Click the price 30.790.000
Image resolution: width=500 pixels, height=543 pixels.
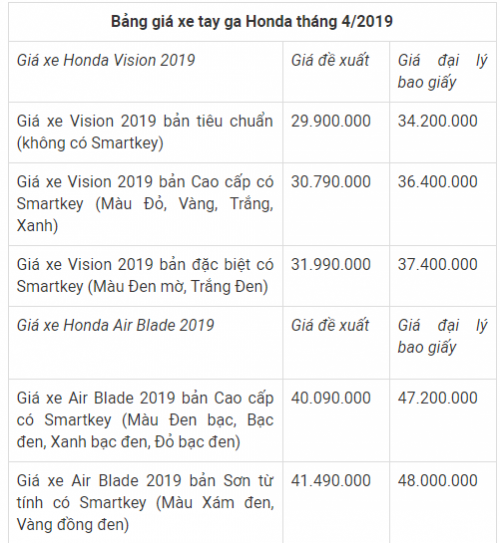pos(331,181)
